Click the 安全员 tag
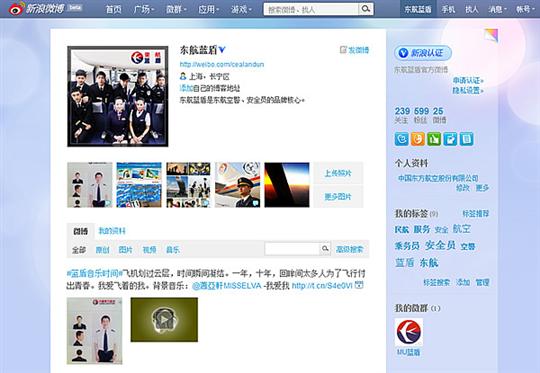The height and width of the screenshot is (373, 540). 440,245
